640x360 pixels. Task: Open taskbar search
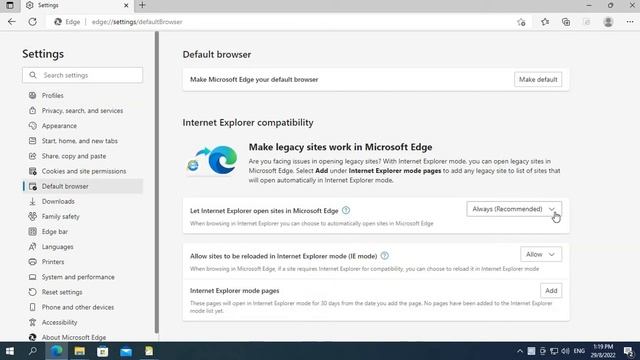pos(33,351)
